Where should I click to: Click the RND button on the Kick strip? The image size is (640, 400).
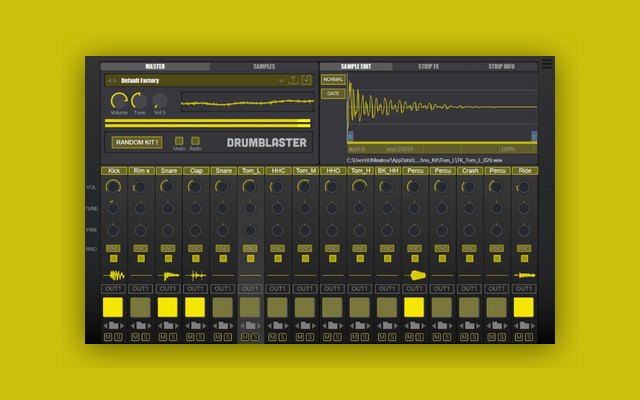pyautogui.click(x=113, y=249)
